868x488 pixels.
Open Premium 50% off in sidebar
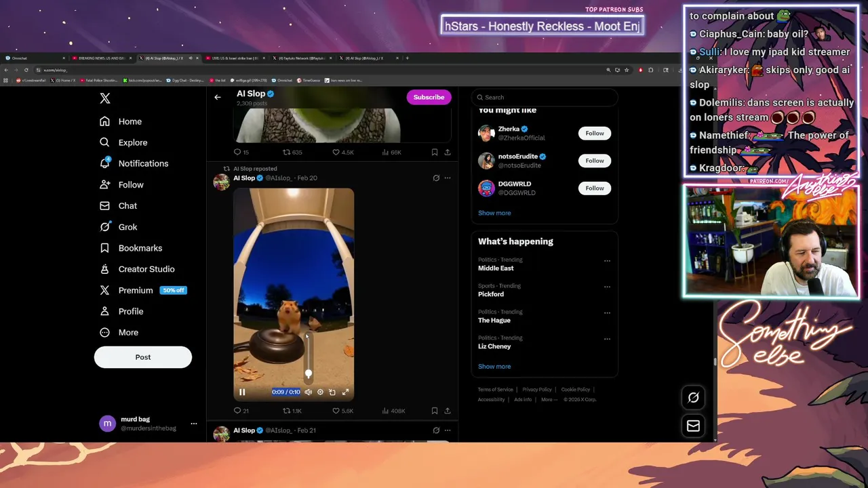(142, 290)
